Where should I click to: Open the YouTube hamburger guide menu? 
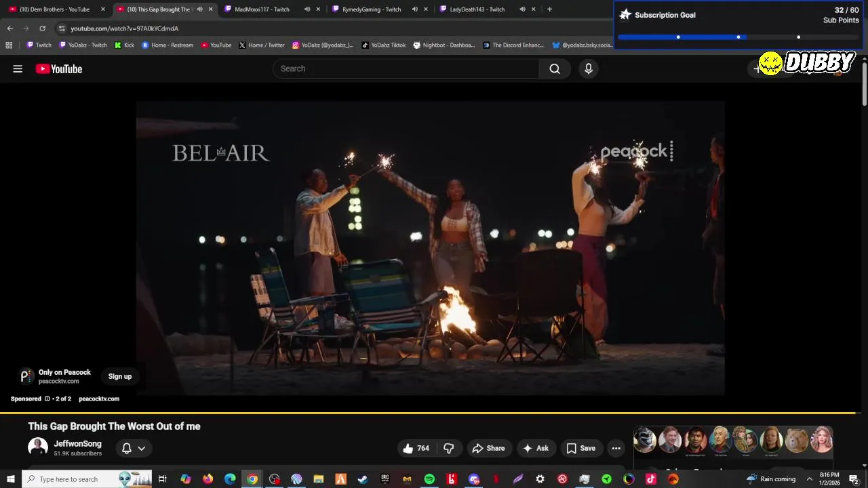[x=18, y=68]
